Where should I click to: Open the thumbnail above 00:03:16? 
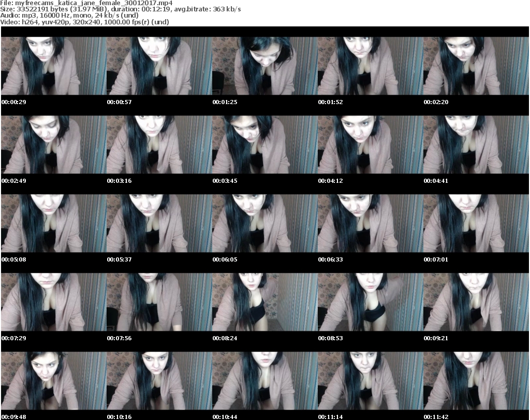pyautogui.click(x=159, y=144)
